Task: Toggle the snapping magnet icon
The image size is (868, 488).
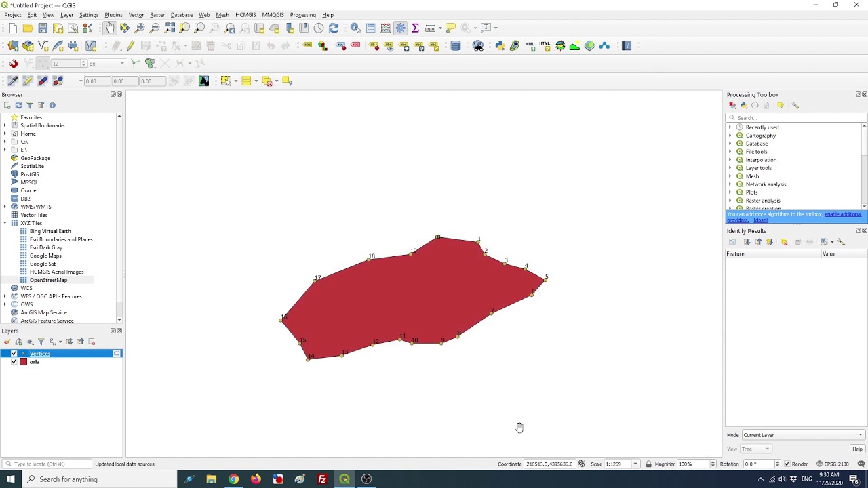Action: (13, 64)
